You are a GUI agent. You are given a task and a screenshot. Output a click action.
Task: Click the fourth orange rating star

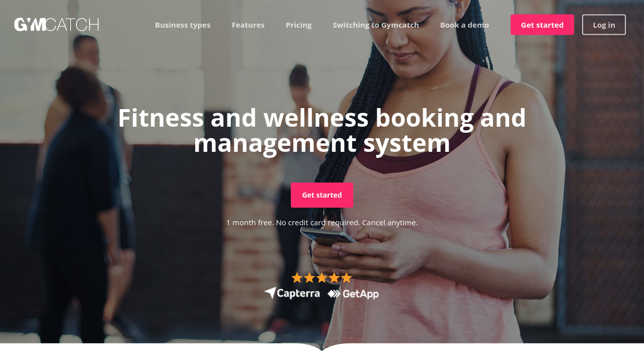[334, 278]
